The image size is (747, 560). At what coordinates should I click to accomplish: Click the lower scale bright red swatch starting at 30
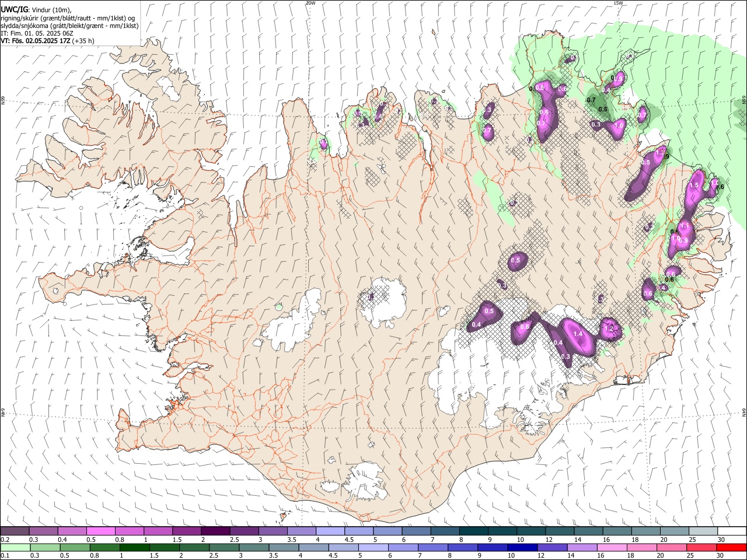pos(732,547)
